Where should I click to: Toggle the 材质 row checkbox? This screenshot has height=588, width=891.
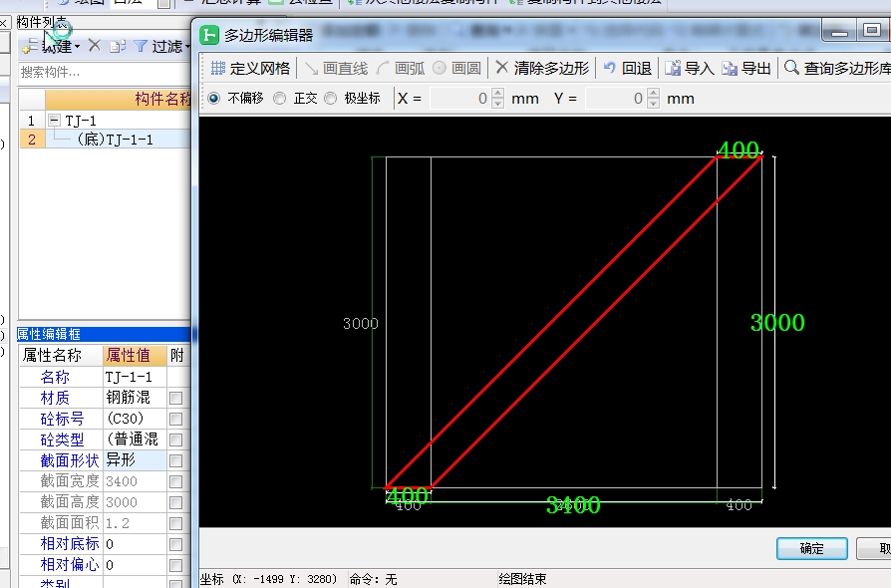click(x=176, y=398)
